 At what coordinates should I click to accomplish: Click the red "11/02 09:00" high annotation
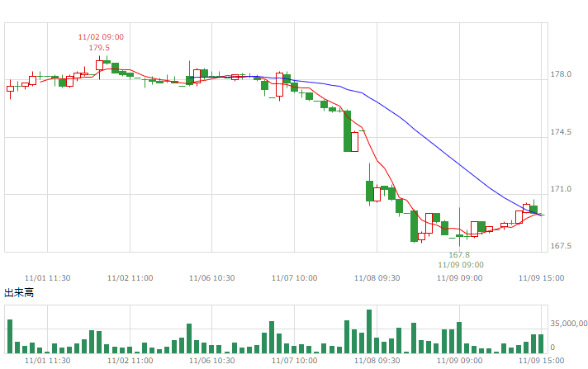click(101, 37)
